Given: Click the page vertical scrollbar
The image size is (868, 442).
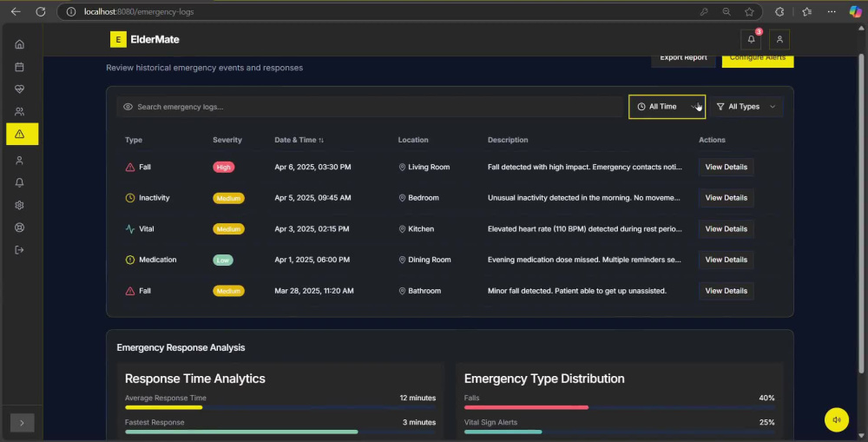Looking at the screenshot, I should point(861,213).
